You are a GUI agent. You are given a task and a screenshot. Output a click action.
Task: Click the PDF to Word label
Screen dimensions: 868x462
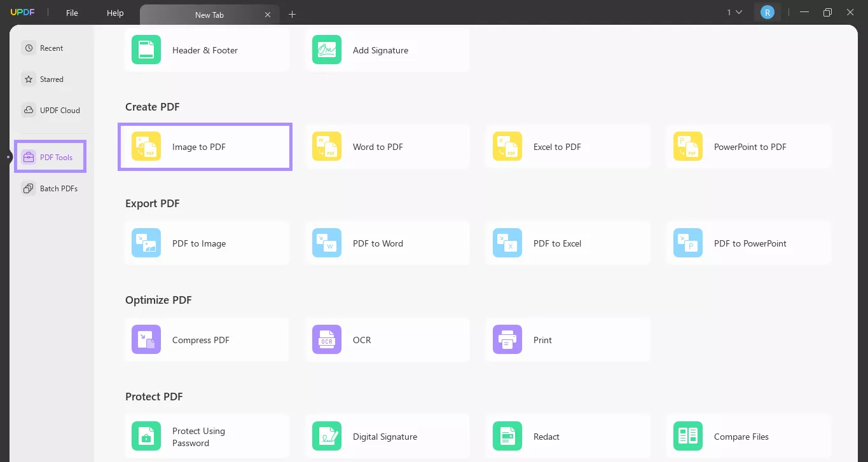click(378, 243)
